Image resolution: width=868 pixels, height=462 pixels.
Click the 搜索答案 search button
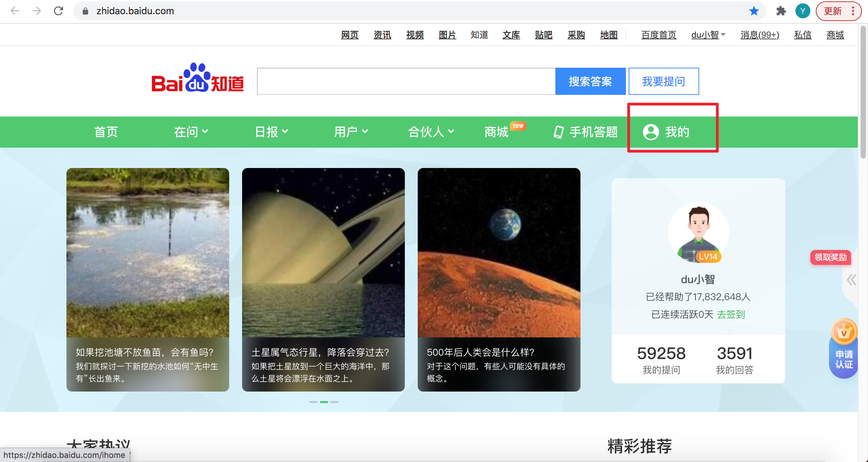pos(590,81)
